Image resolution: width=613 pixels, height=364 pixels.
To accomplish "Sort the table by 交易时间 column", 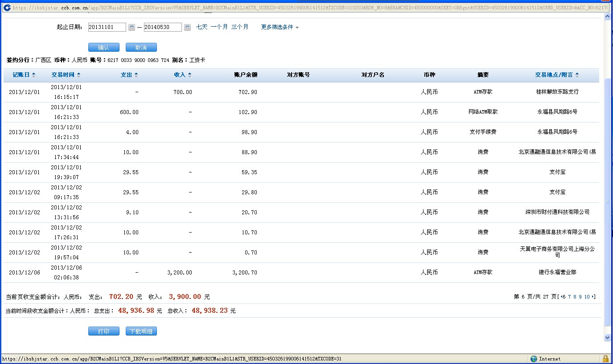I will pyautogui.click(x=66, y=75).
